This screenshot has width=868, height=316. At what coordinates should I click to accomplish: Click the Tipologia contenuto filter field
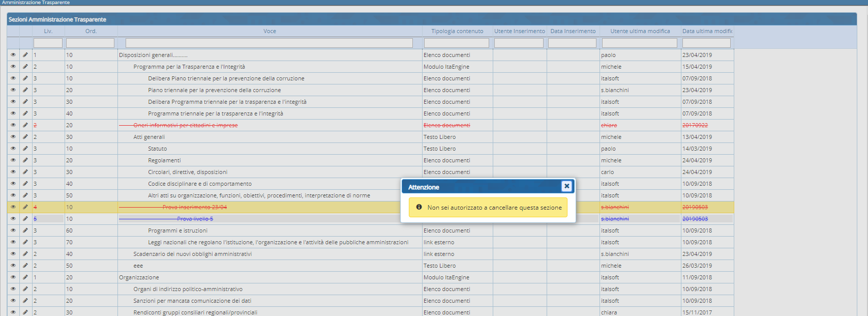tap(456, 43)
